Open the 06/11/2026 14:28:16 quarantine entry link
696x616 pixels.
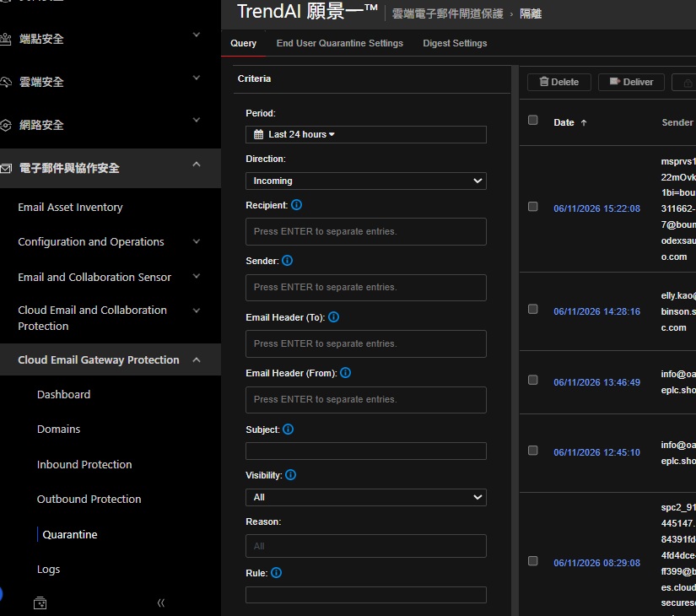596,311
